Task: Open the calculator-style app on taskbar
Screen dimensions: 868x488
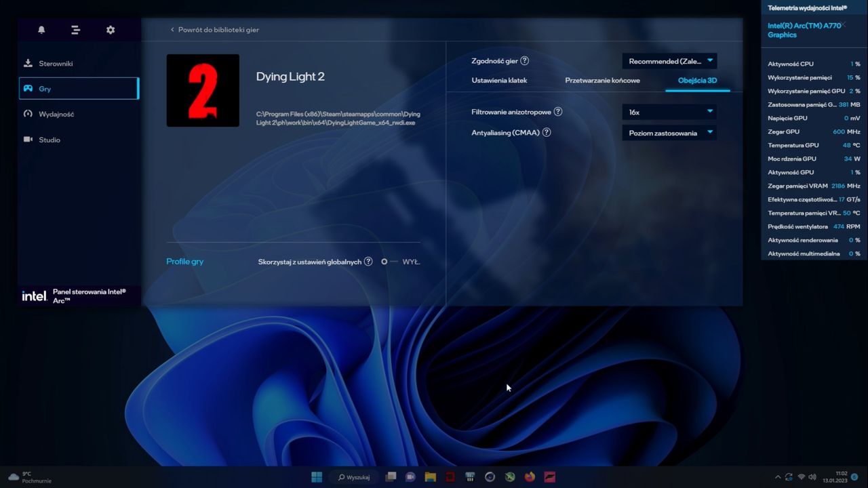Action: click(470, 476)
